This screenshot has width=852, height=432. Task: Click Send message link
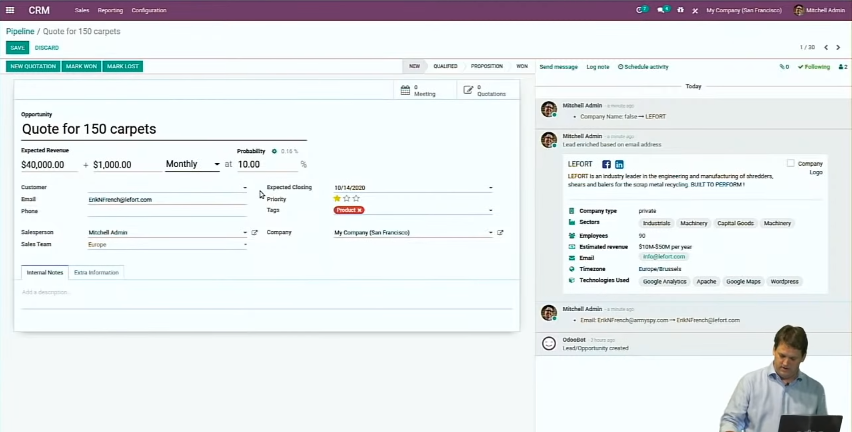coord(559,67)
